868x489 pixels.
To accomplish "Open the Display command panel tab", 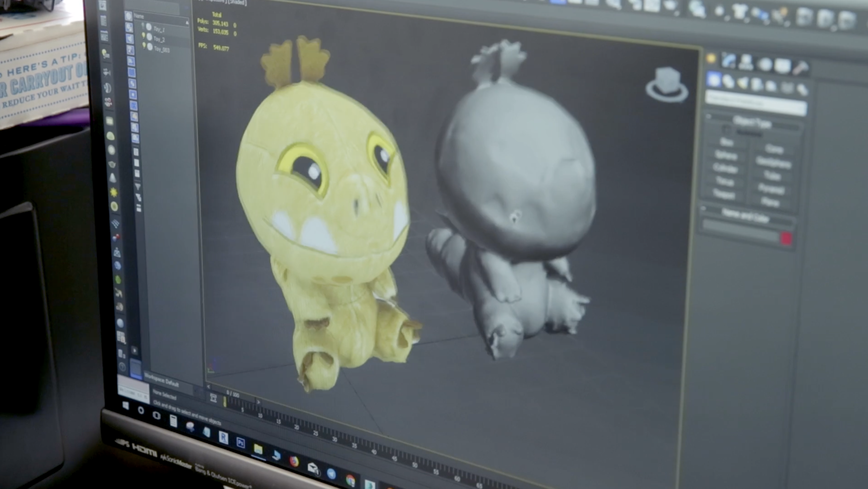I will coord(782,66).
